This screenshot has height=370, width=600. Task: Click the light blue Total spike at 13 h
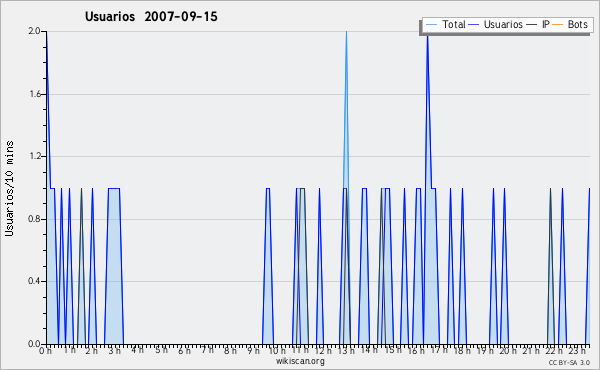(x=346, y=109)
